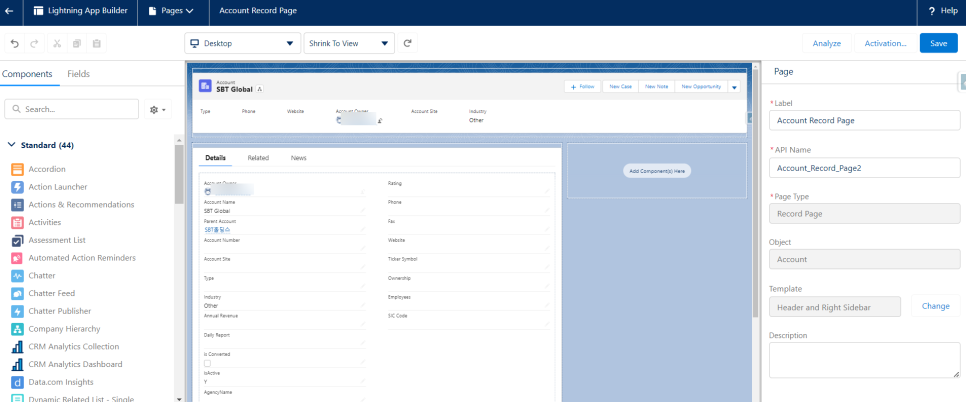Viewport: 966px width, 402px height.
Task: Select Automated Action Reminders component icon
Action: 17,258
